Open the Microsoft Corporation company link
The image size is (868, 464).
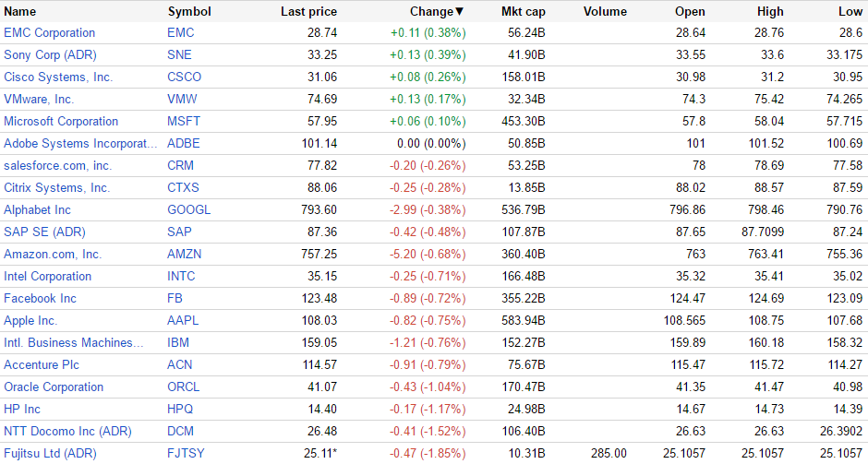point(61,121)
